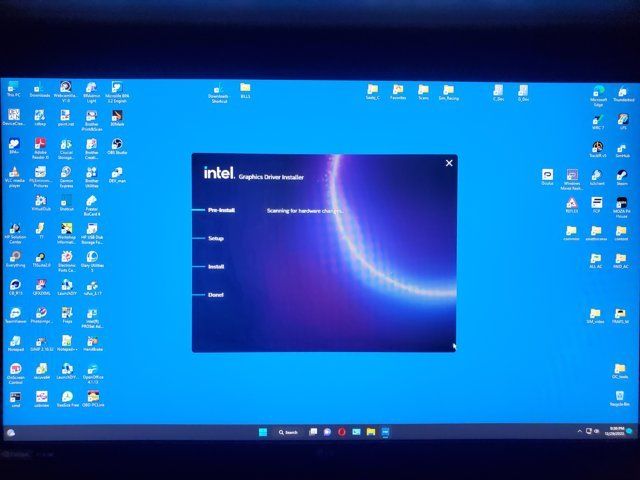Open This PC desktop icon

tap(13, 89)
